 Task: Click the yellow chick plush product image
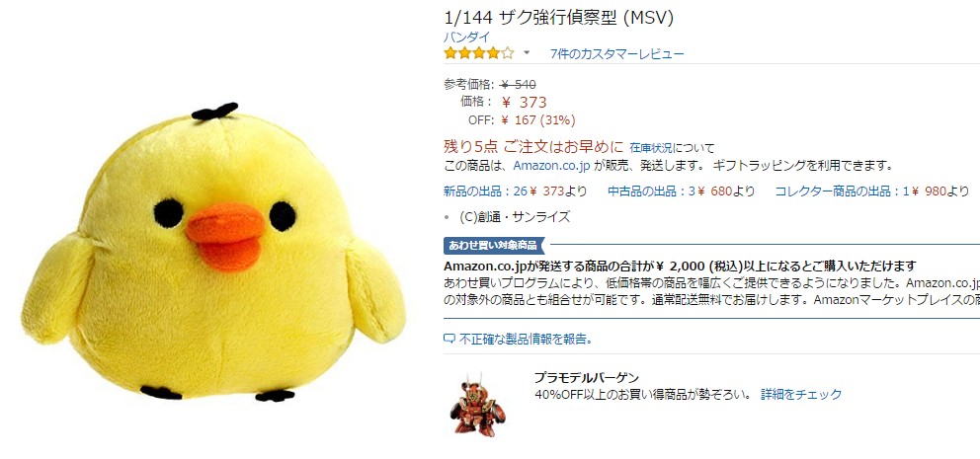(x=212, y=252)
